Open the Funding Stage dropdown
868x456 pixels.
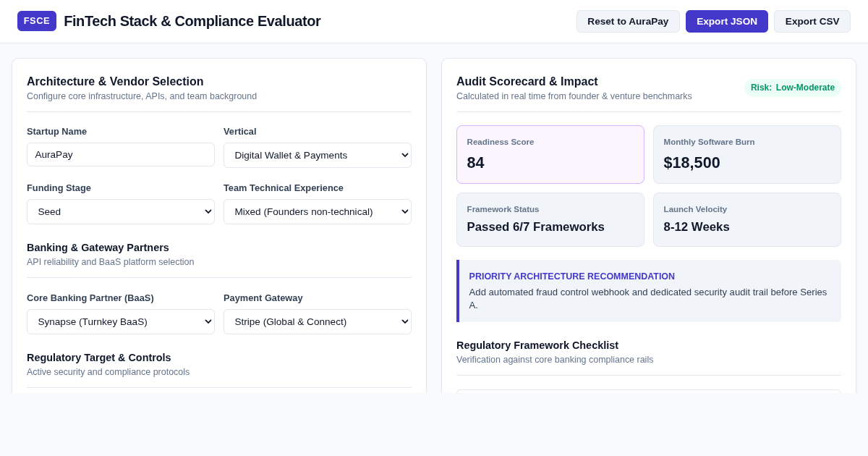(x=121, y=211)
